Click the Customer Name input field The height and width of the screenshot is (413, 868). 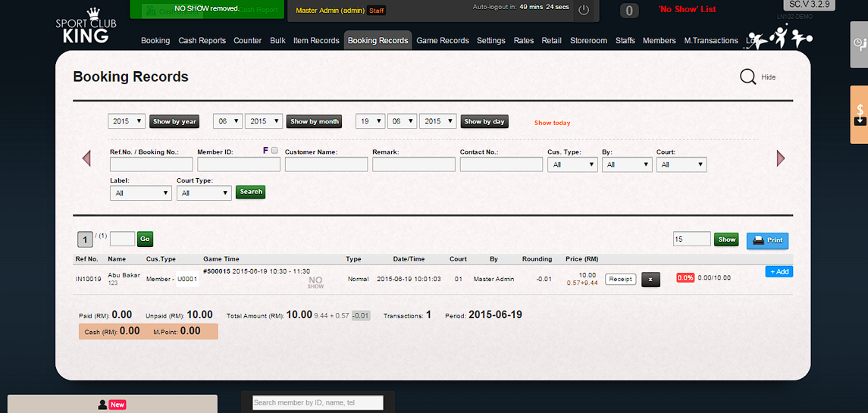click(326, 164)
